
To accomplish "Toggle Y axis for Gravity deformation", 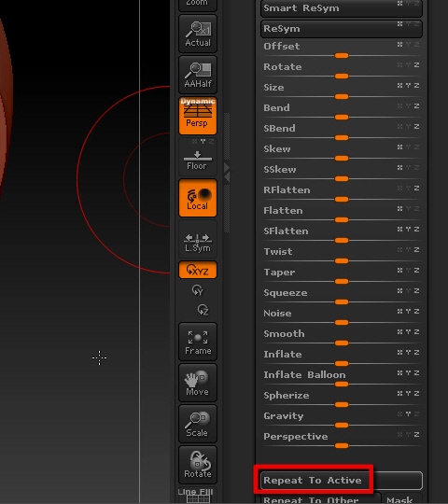I will pos(408,414).
